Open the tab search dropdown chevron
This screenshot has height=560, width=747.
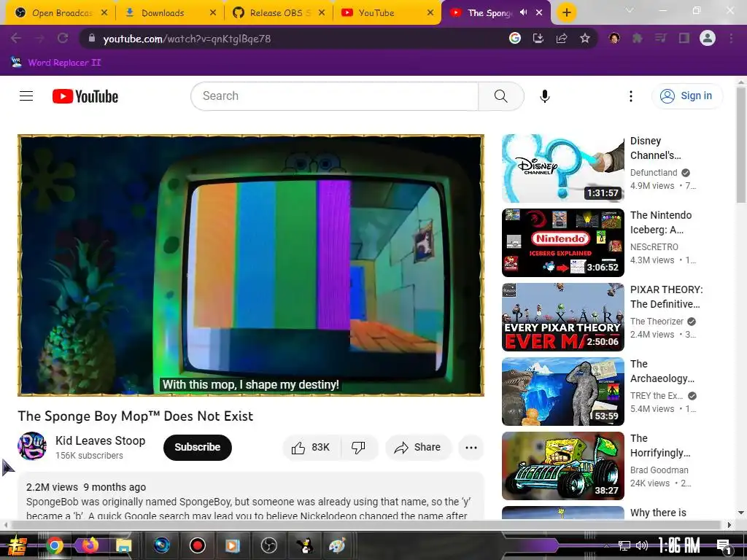pyautogui.click(x=630, y=10)
